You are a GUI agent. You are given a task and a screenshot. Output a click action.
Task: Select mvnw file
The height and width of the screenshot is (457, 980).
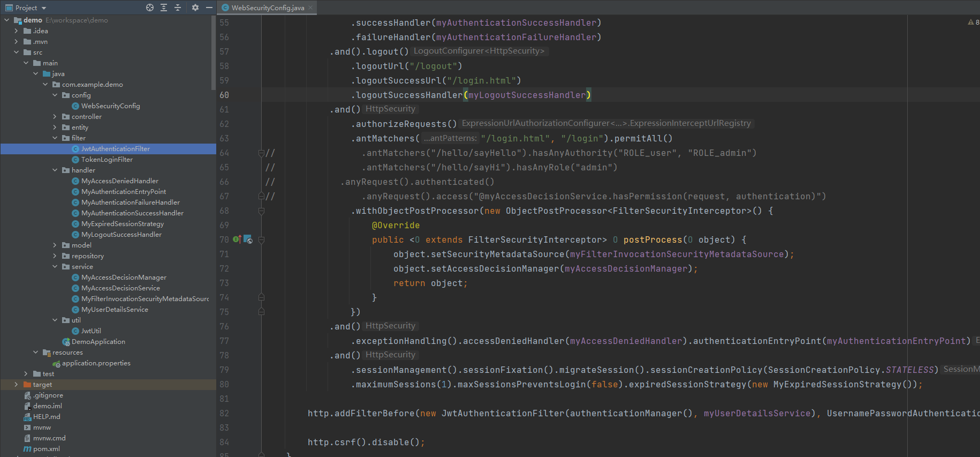[x=42, y=427]
